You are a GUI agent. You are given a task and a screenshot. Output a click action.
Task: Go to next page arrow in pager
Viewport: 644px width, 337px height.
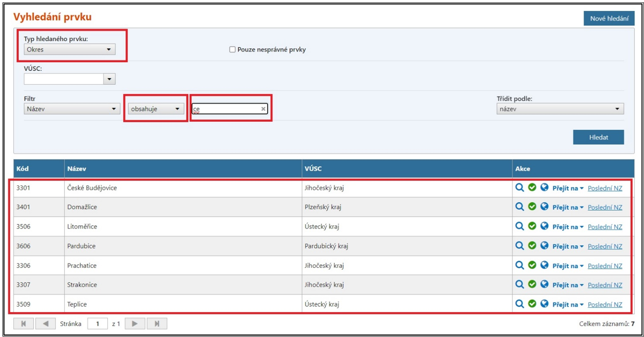click(135, 324)
